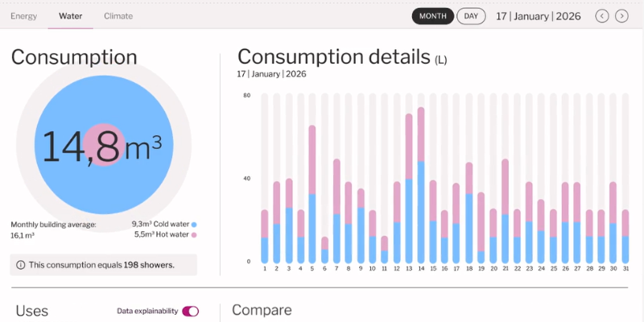Screen dimensions: 644x322
Task: Switch to MONTH view
Action: click(x=433, y=16)
